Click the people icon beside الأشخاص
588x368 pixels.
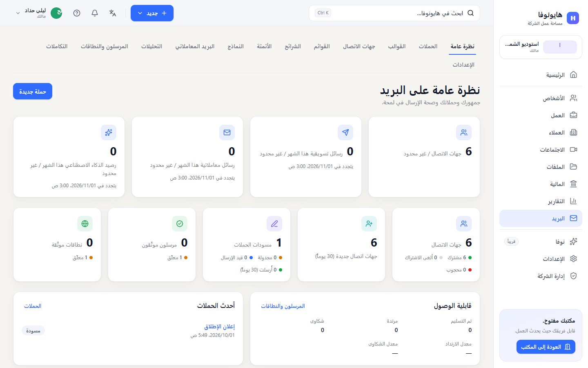coord(573,98)
